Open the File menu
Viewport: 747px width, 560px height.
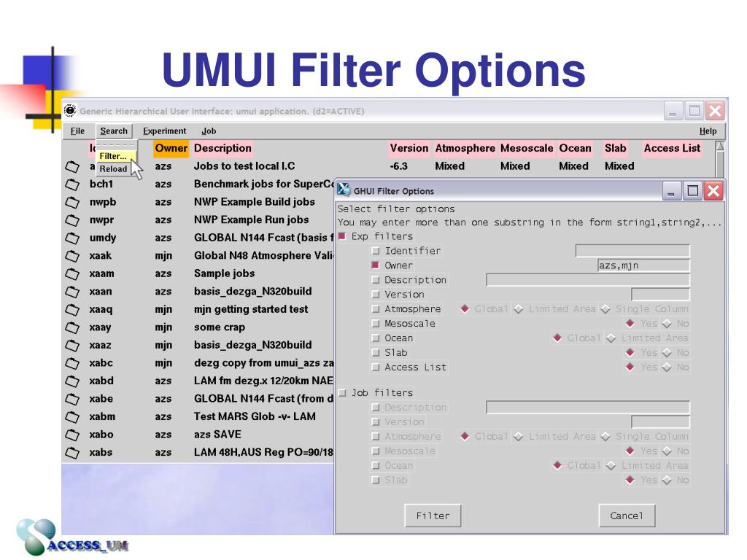pyautogui.click(x=77, y=131)
